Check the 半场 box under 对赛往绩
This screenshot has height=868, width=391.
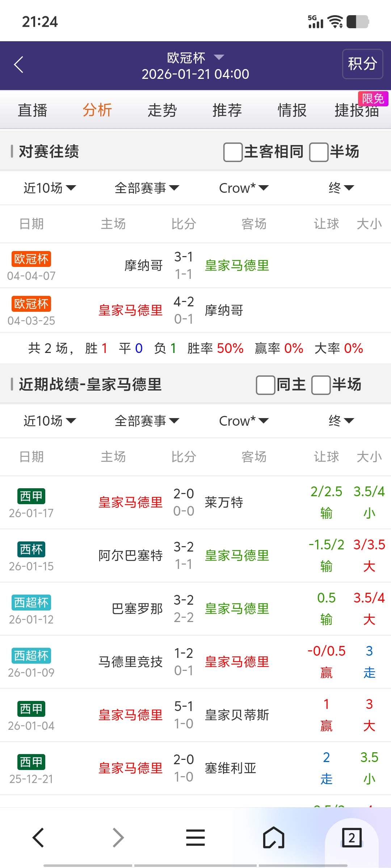pos(319,152)
